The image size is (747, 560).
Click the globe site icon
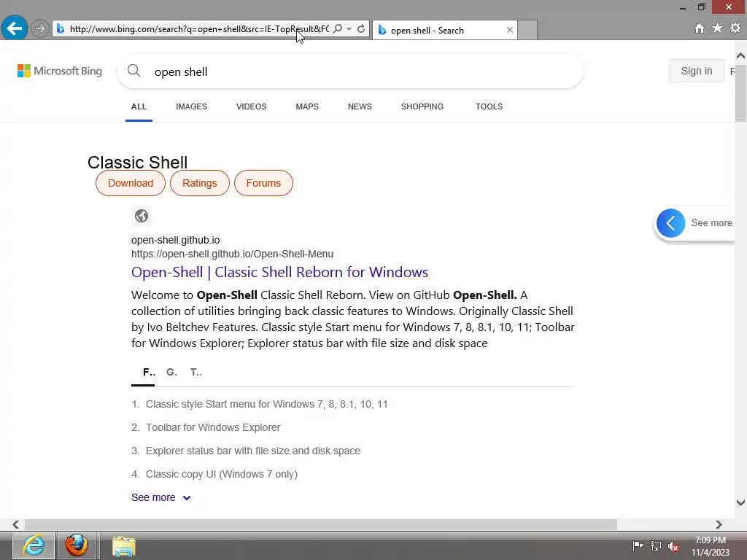[142, 216]
